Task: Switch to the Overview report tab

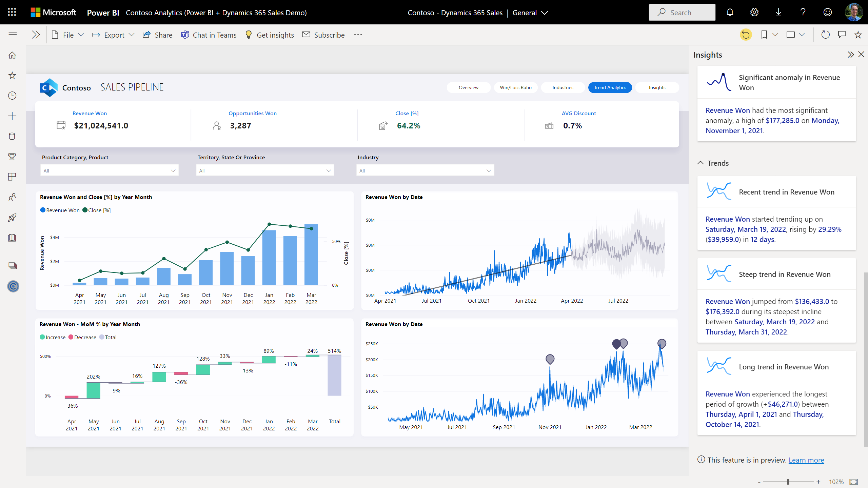Action: 468,87
